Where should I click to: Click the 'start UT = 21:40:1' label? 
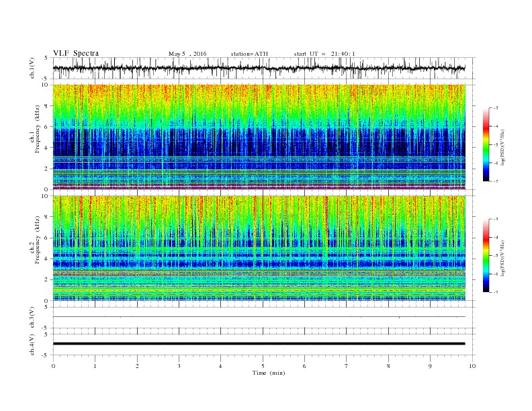coord(324,54)
